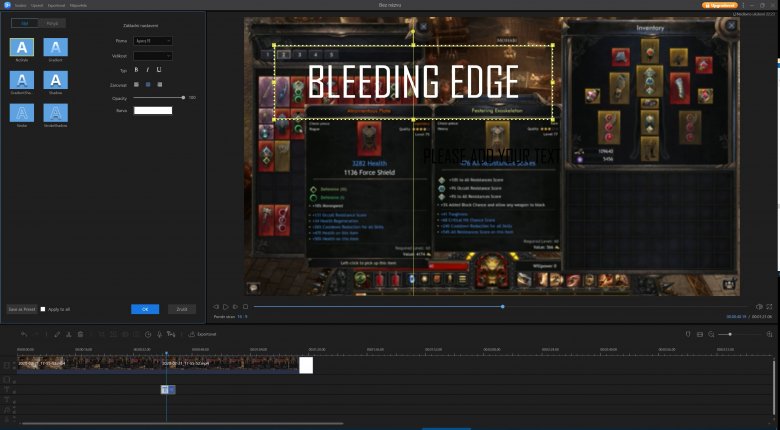
Task: Play the video preview
Action: coord(225,307)
